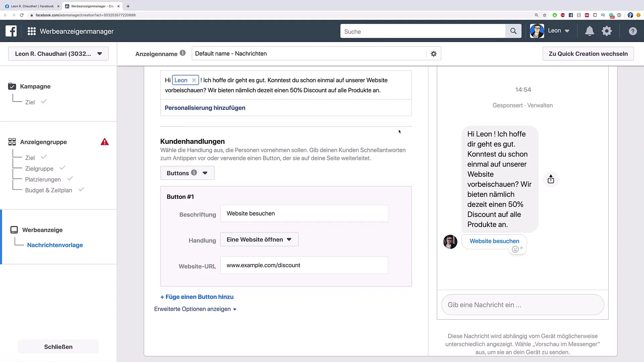Select Nachrichtenvorlage in the sidebar

[55, 245]
